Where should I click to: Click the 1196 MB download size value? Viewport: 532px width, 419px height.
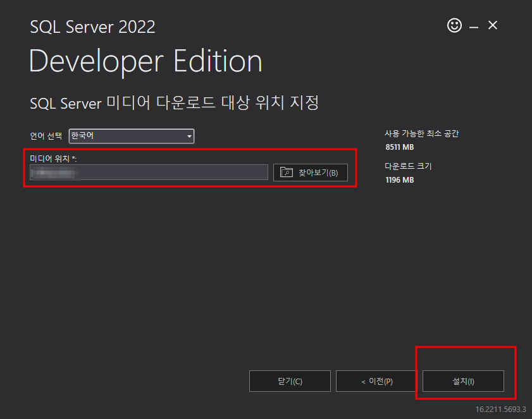pos(400,180)
